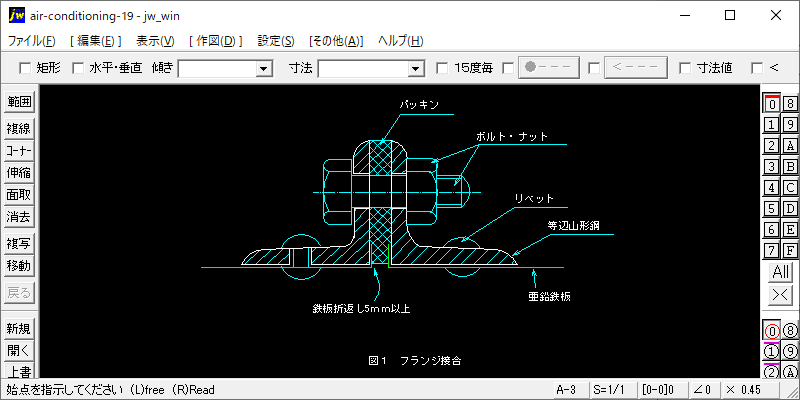Open the 作図(D) menu

[x=216, y=41]
